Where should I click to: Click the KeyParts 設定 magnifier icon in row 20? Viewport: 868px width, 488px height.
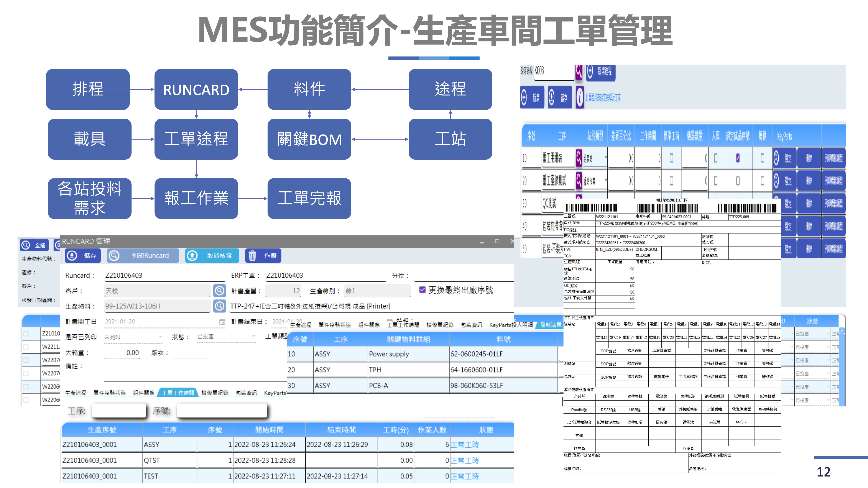(776, 181)
